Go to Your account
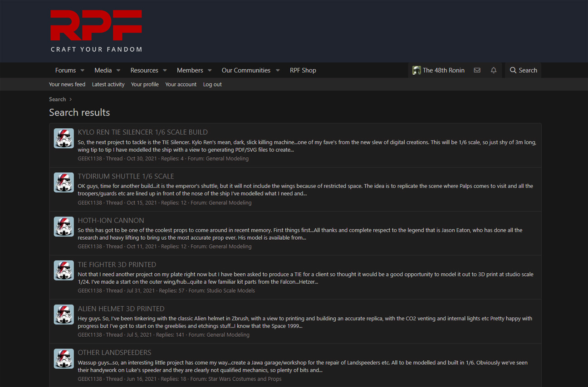This screenshot has width=588, height=387. 181,84
